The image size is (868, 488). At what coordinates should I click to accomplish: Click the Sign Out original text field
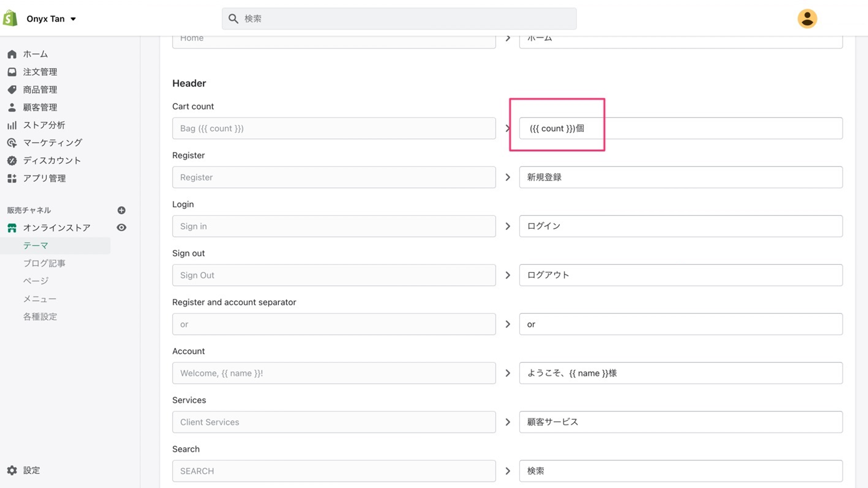(334, 275)
